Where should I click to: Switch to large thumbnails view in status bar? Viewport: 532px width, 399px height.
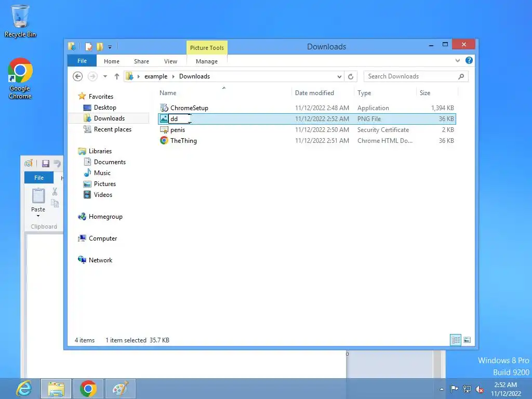(467, 340)
